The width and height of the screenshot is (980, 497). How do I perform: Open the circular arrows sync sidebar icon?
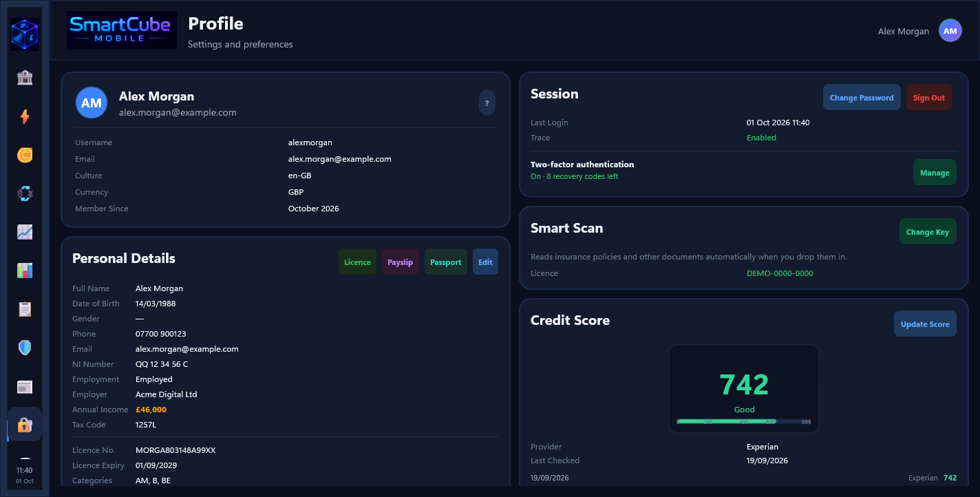tap(25, 193)
